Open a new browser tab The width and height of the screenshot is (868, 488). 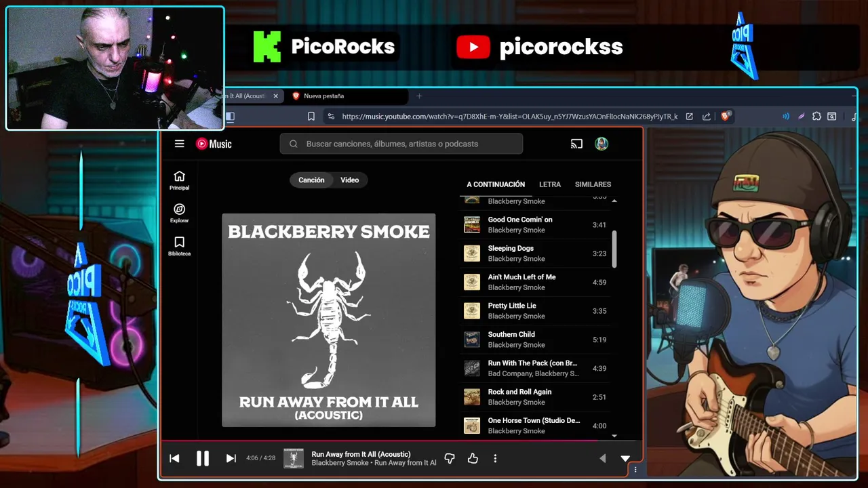point(419,96)
